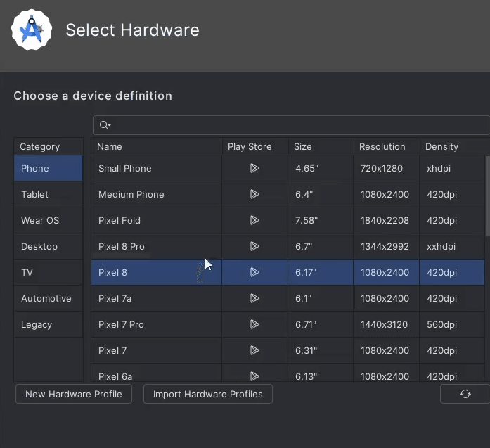Click the 7.58" size cell

[x=321, y=220]
